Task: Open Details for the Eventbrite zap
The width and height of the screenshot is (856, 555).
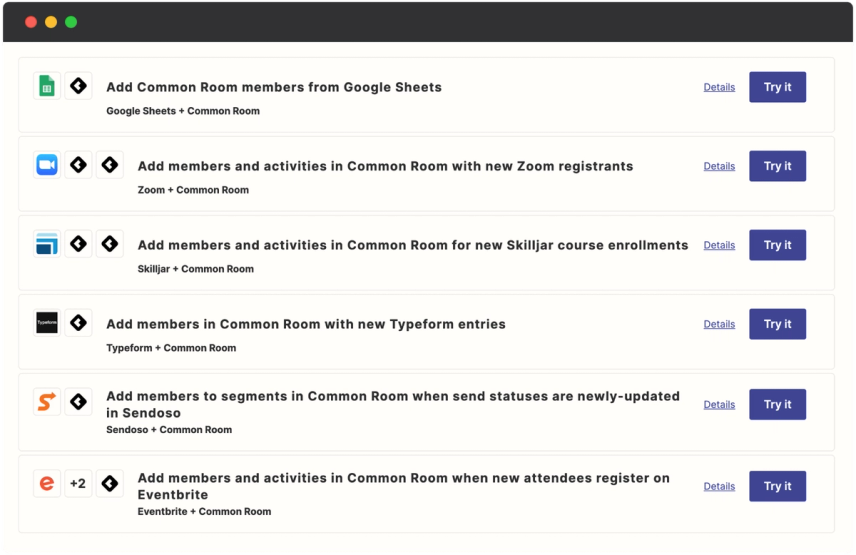Action: [x=719, y=486]
